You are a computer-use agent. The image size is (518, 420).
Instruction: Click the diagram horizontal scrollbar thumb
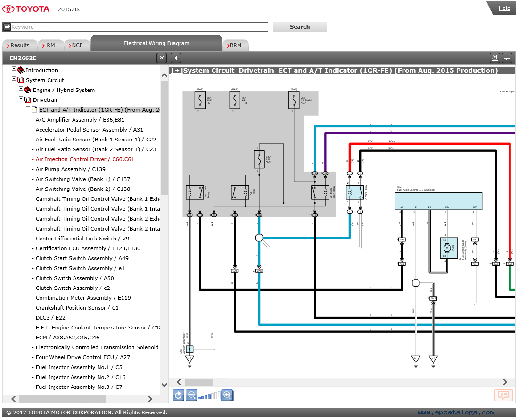click(198, 382)
